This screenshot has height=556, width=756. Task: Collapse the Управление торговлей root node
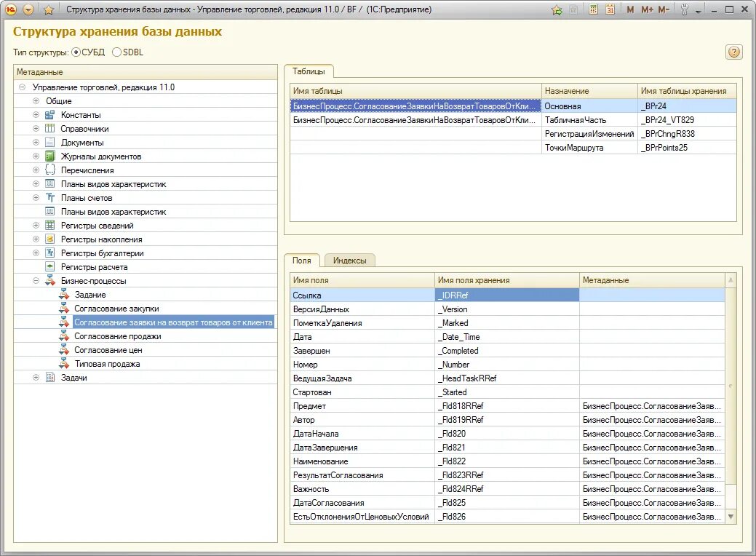(22, 87)
